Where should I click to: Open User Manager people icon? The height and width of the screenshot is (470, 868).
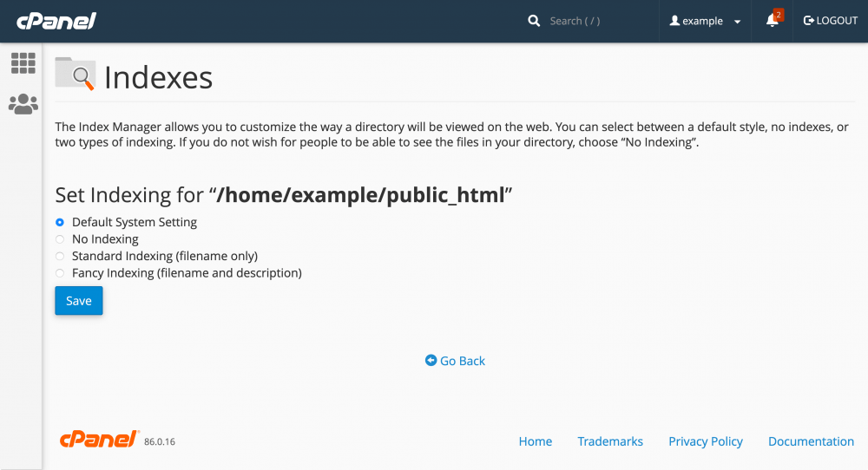point(23,104)
